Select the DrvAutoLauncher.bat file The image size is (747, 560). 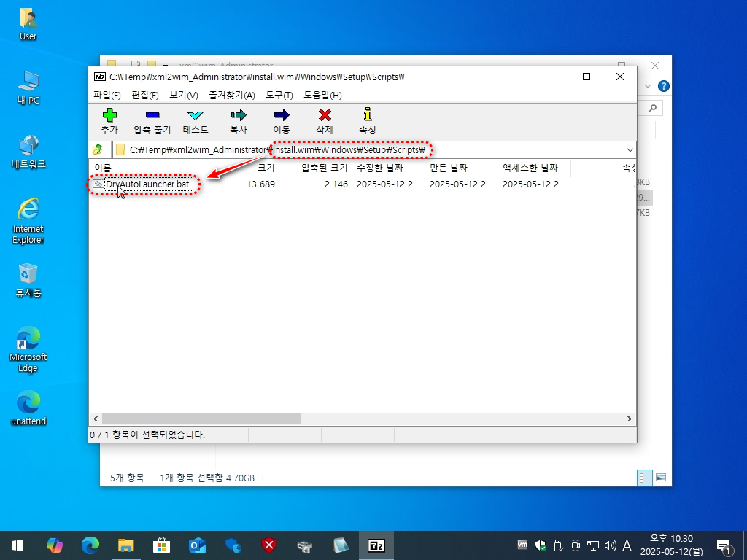click(x=147, y=184)
